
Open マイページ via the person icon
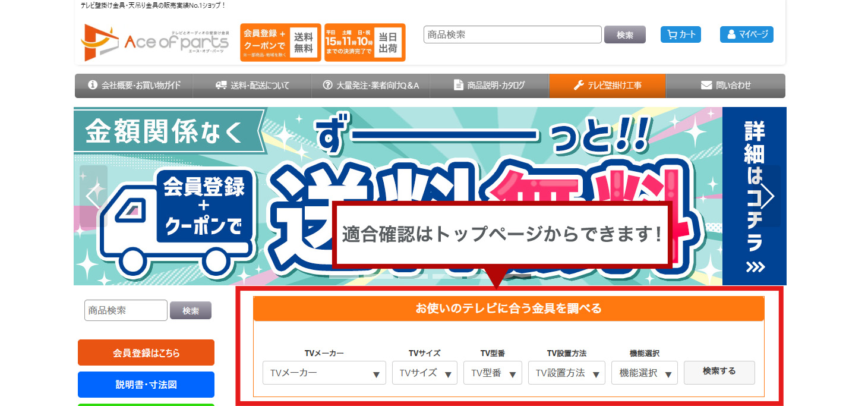[747, 34]
